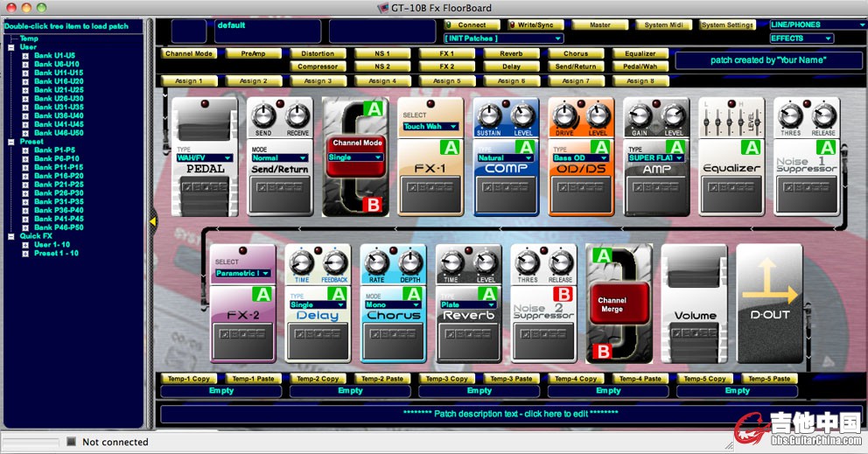The image size is (868, 454).
Task: Expand Bank U1-U5 tree node
Action: (25, 55)
